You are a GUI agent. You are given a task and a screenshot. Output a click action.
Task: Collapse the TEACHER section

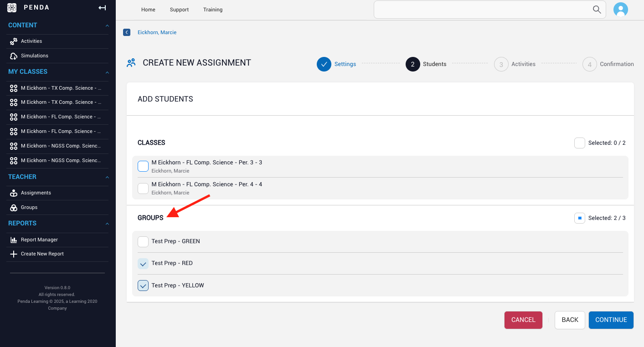click(x=107, y=177)
